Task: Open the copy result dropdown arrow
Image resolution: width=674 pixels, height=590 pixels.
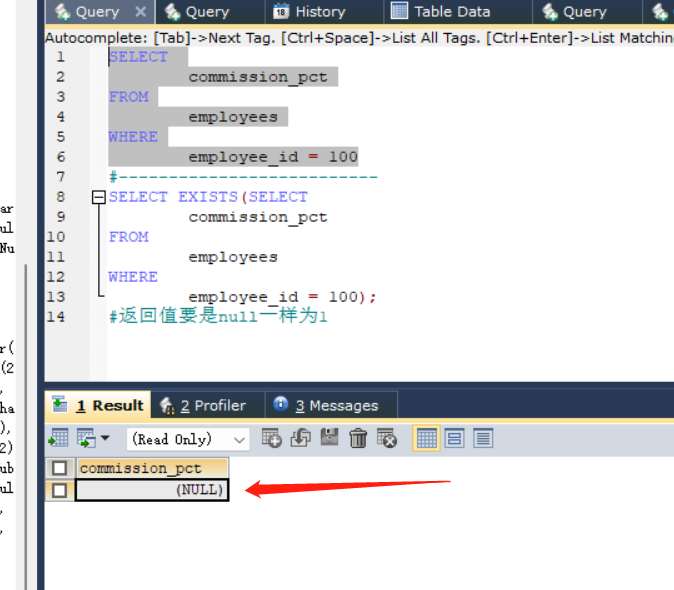Action: click(105, 439)
